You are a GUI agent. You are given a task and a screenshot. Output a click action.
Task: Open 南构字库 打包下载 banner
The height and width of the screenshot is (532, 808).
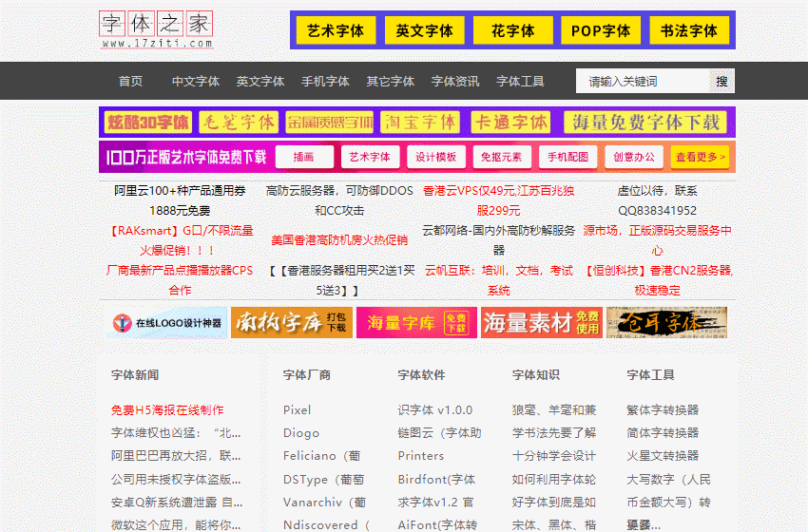tap(292, 323)
